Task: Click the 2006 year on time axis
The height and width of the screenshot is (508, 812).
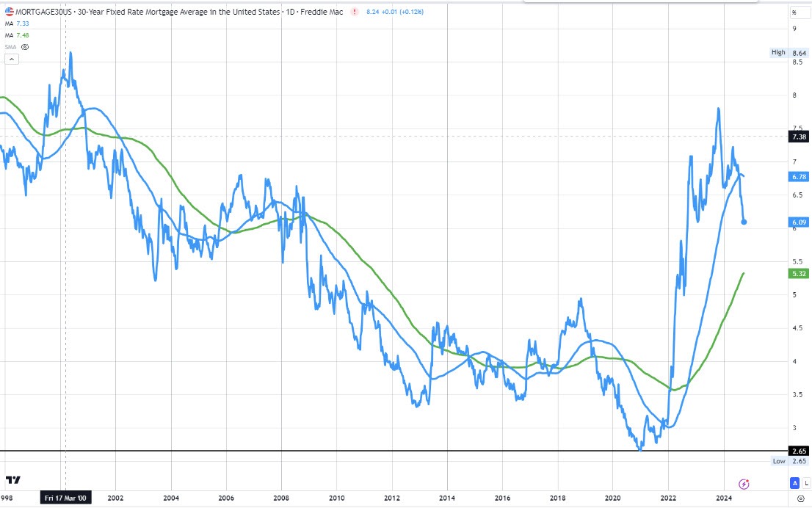Action: click(226, 498)
